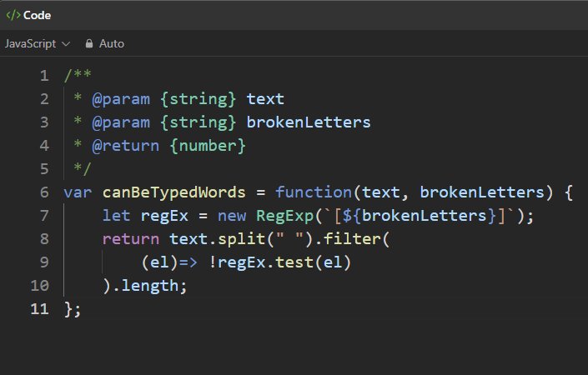Click the var keyword on line 6
This screenshot has height=375, width=588.
click(x=78, y=193)
